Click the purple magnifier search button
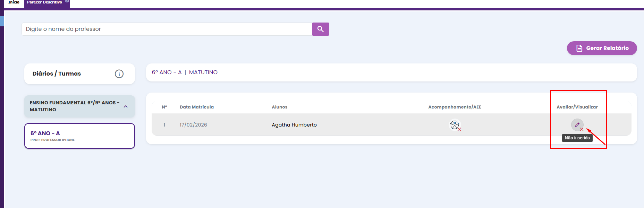The width and height of the screenshot is (644, 208). click(x=321, y=29)
